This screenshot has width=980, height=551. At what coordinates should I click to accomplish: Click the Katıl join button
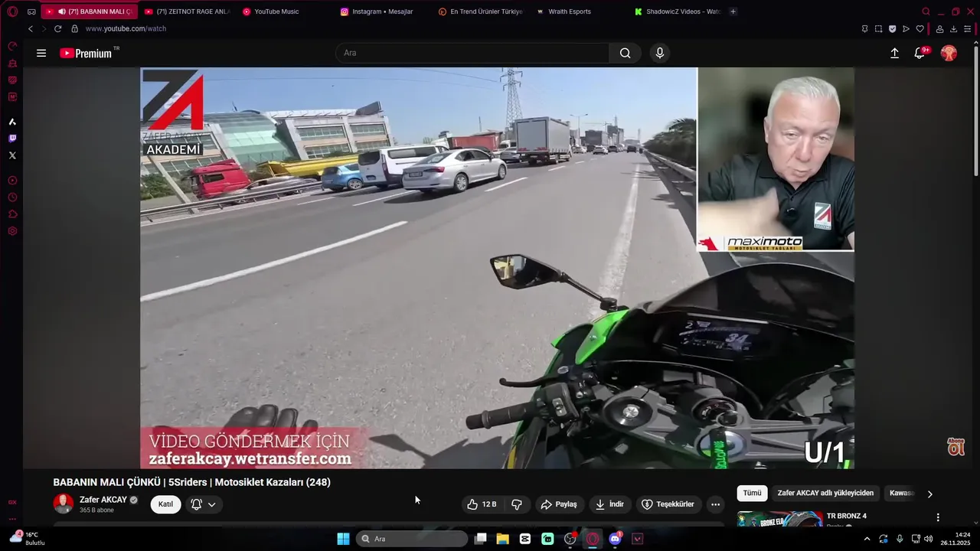[165, 504]
